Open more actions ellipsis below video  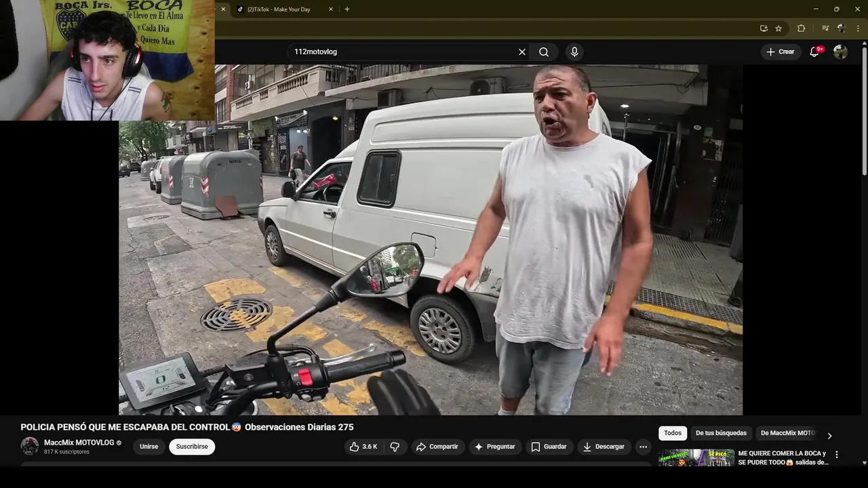pos(643,447)
